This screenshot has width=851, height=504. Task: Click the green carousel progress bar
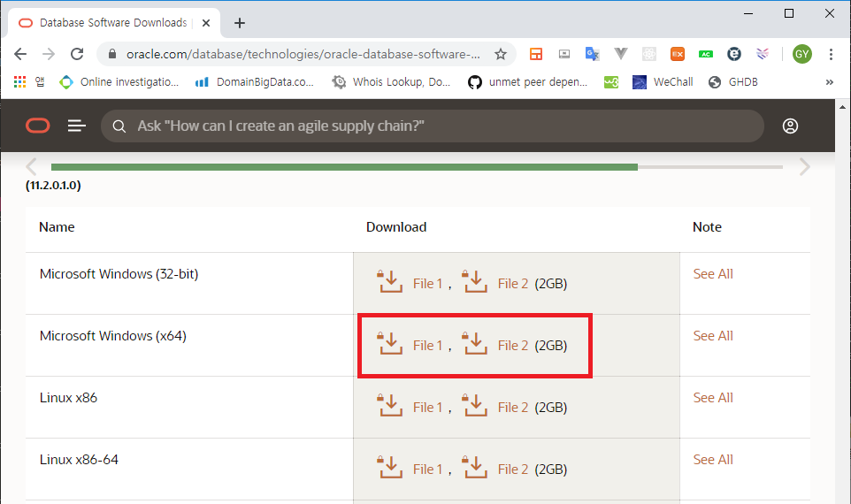[344, 167]
